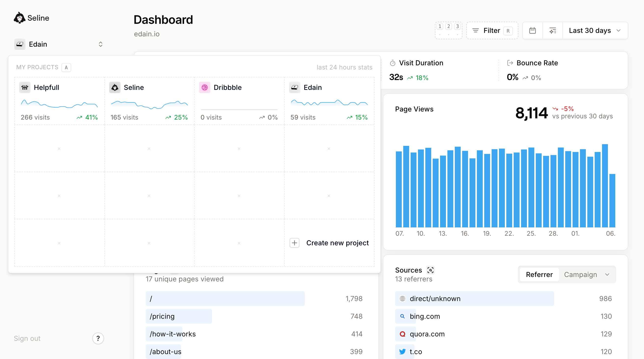
Task: Click the Seline logo icon
Action: (x=19, y=18)
